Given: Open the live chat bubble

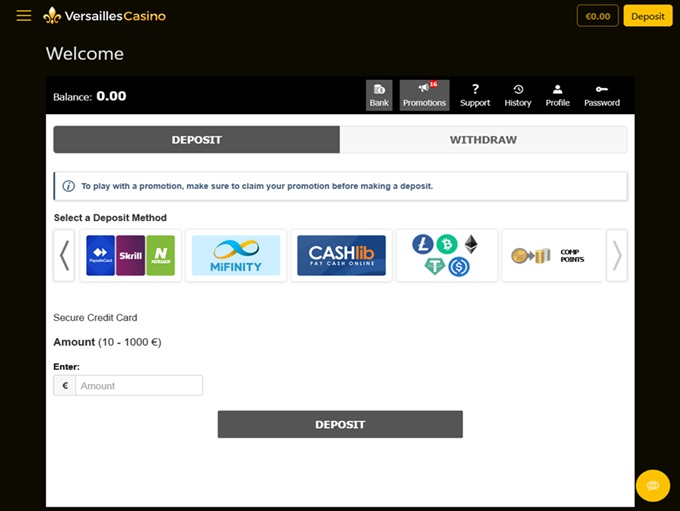Looking at the screenshot, I should point(652,485).
